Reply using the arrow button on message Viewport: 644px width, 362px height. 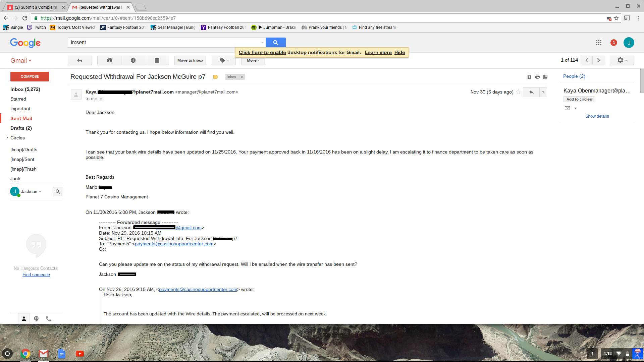click(531, 92)
